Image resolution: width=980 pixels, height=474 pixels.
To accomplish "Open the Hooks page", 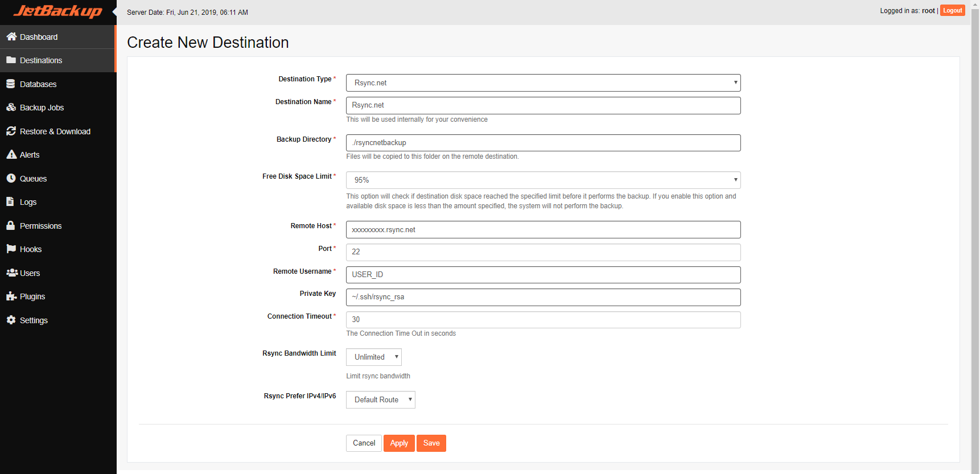I will tap(58, 249).
